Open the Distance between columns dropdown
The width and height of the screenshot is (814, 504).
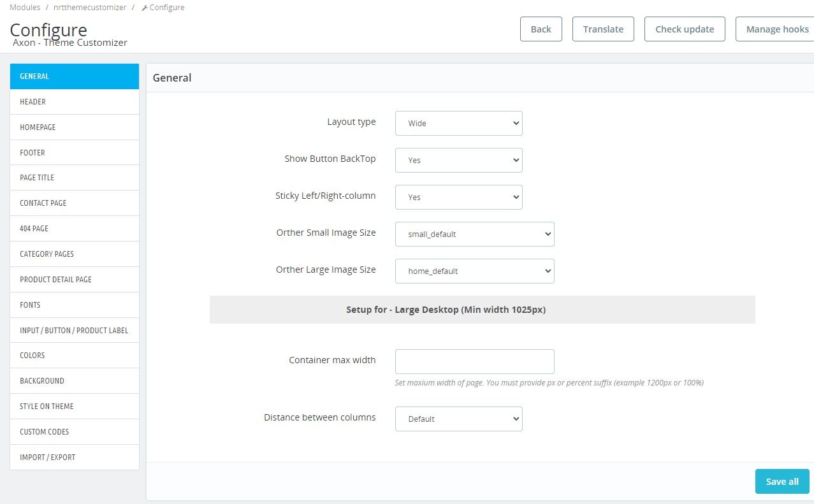[x=458, y=419]
